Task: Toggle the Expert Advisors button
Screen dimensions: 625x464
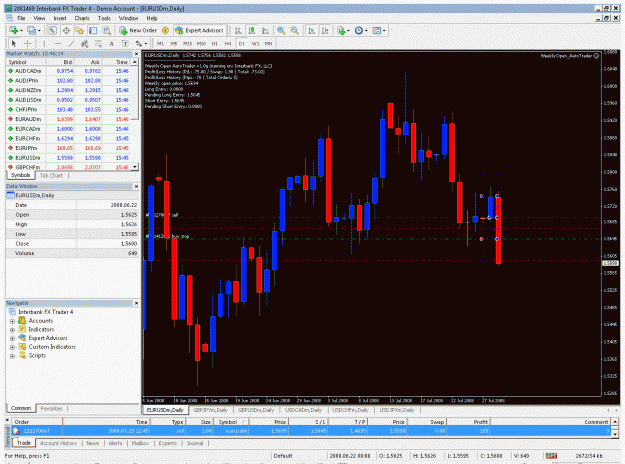Action: 199,30
